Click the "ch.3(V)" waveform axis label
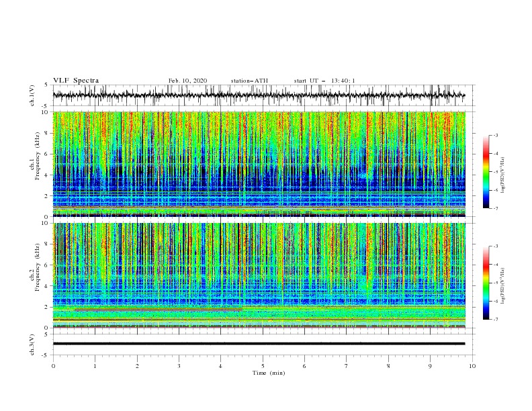Viewport: 532px width, 411px height. point(32,345)
